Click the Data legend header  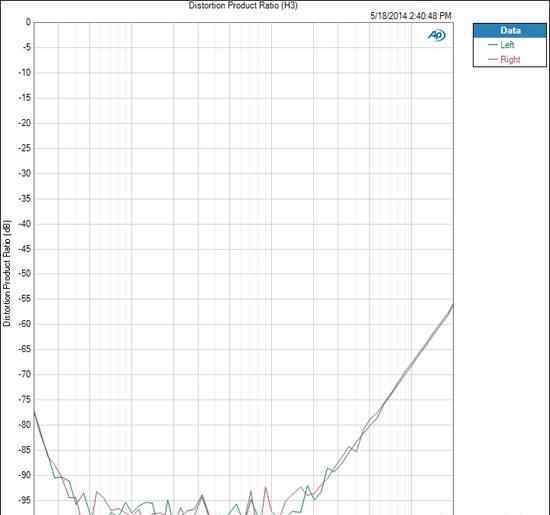pyautogui.click(x=510, y=31)
